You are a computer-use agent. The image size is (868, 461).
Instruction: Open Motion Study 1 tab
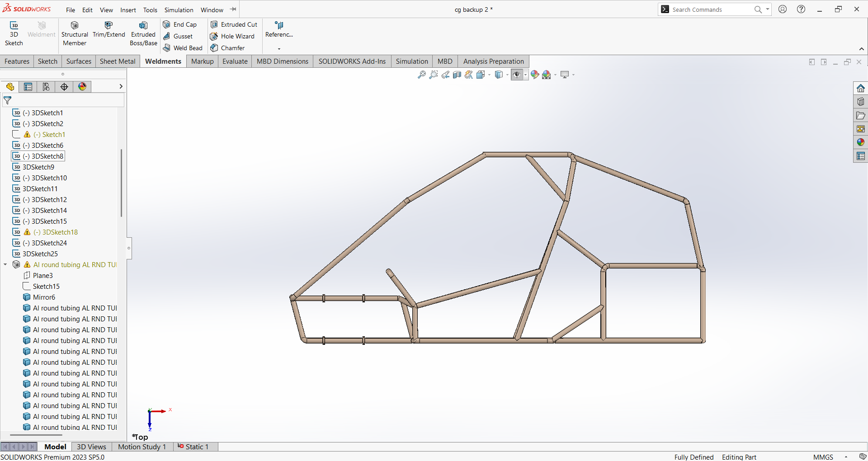[142, 447]
